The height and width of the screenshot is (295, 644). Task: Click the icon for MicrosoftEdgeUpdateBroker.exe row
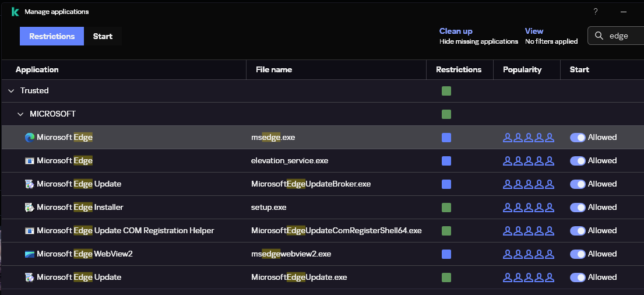[30, 184]
